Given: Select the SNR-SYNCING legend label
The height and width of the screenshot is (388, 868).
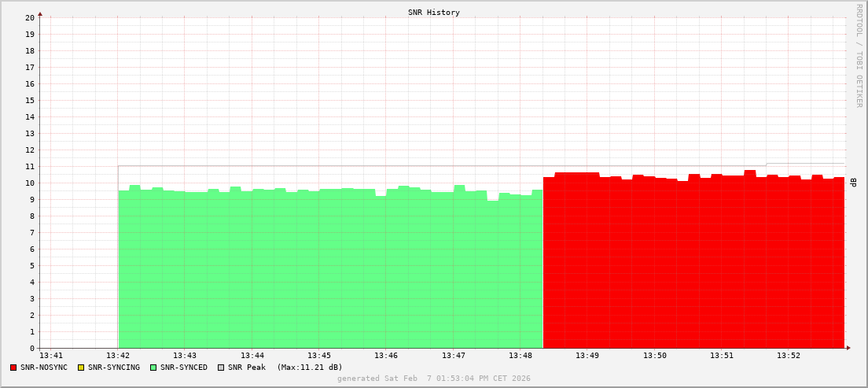Looking at the screenshot, I should (113, 368).
